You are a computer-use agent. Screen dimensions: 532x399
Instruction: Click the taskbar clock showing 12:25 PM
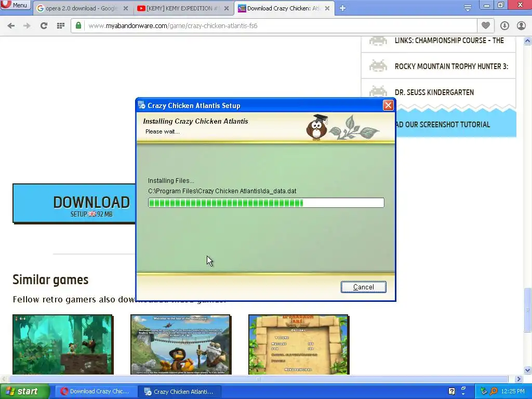coord(513,391)
